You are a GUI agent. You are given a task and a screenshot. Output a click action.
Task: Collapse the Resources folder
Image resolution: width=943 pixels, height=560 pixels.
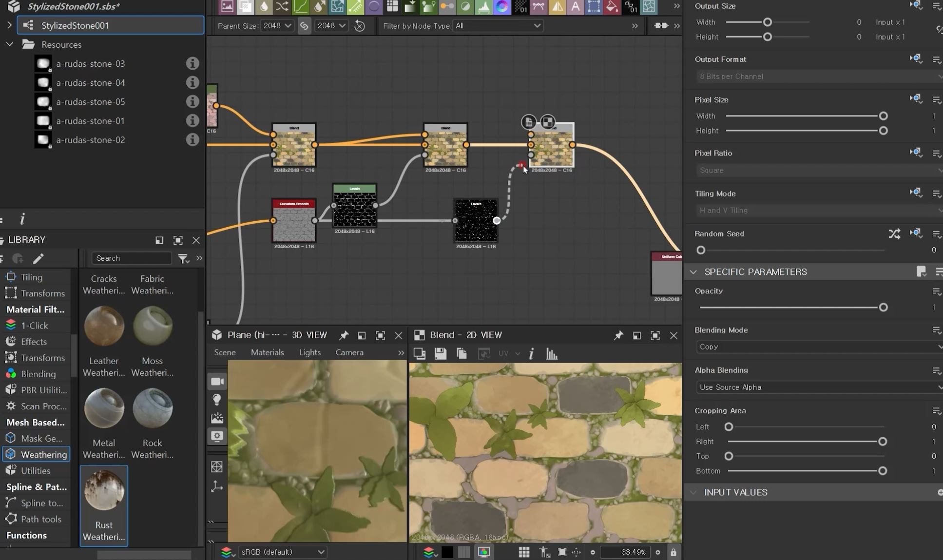click(9, 44)
